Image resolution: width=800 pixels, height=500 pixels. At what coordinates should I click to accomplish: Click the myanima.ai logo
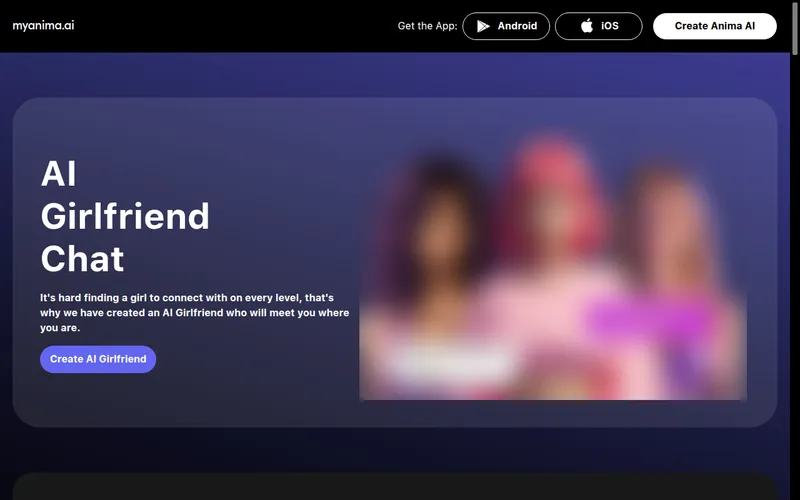[x=43, y=26]
